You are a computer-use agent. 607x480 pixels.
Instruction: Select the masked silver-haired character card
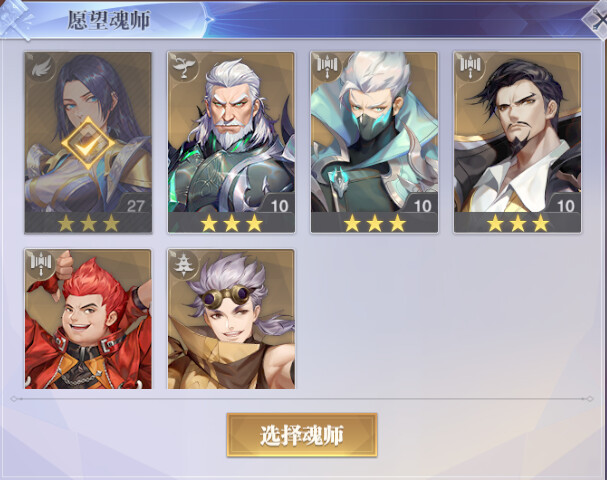[x=374, y=142]
